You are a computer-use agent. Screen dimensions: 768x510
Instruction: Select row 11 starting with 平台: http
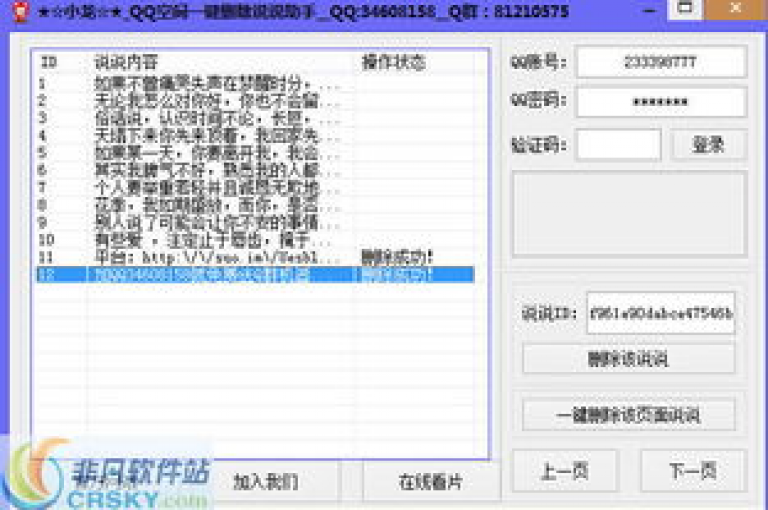coord(256,257)
